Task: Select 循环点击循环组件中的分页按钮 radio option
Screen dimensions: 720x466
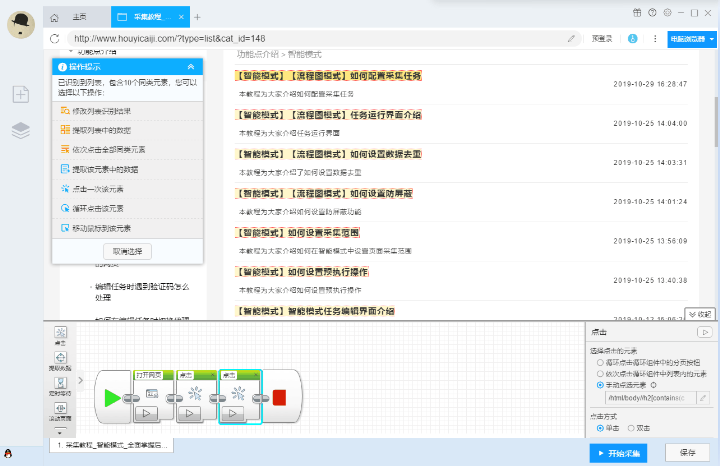Action: coord(599,362)
